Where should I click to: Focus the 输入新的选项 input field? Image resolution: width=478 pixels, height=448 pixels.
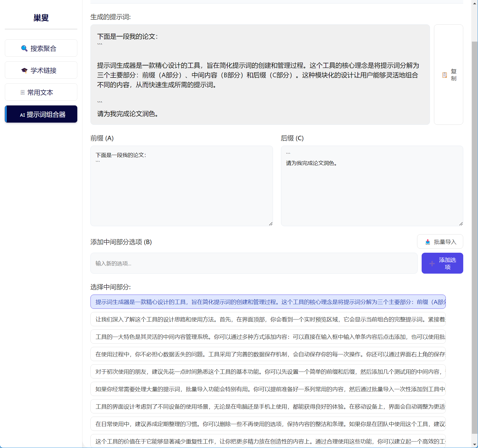coord(254,263)
